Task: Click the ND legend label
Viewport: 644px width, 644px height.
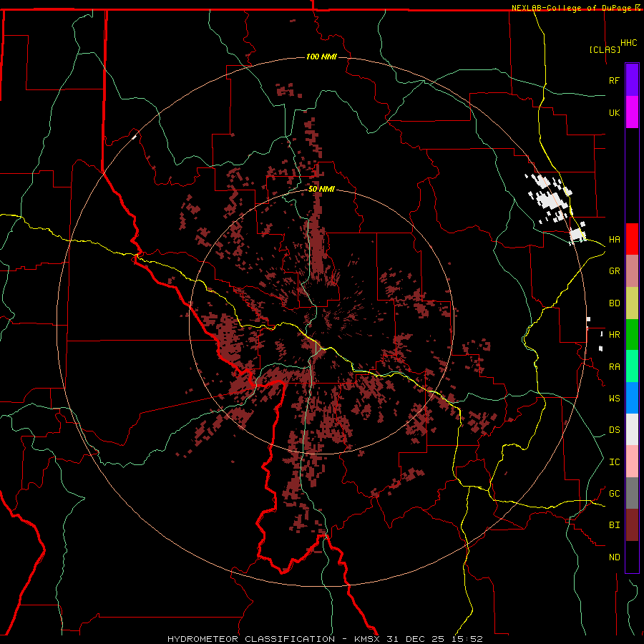Action: coord(614,557)
